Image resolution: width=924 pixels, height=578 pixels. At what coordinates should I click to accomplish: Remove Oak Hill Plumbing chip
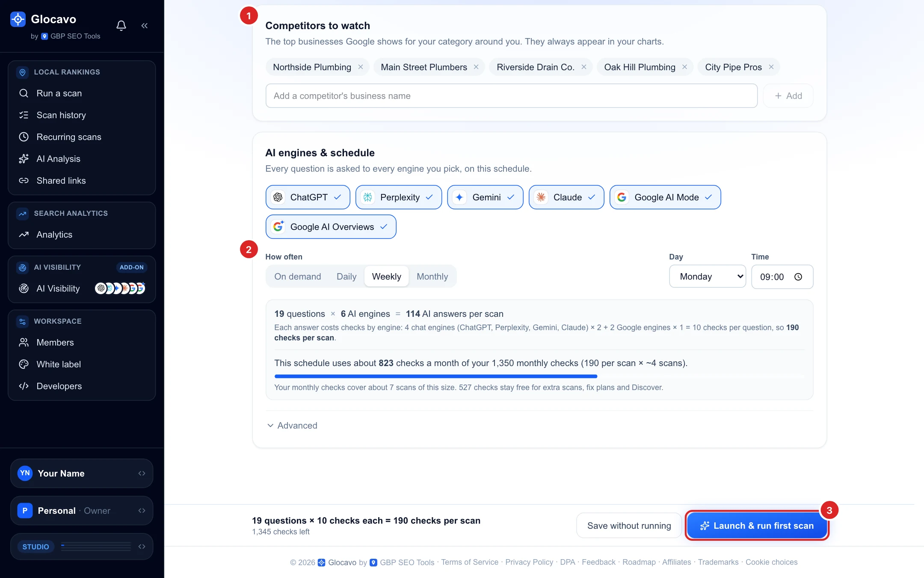[x=684, y=67]
